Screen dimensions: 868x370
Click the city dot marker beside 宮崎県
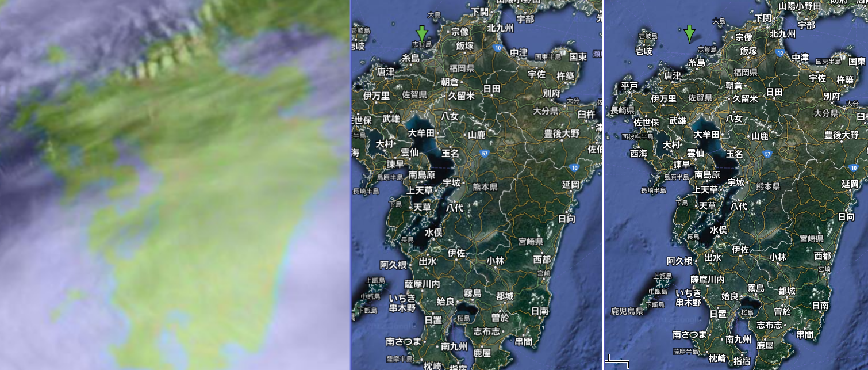(542, 253)
